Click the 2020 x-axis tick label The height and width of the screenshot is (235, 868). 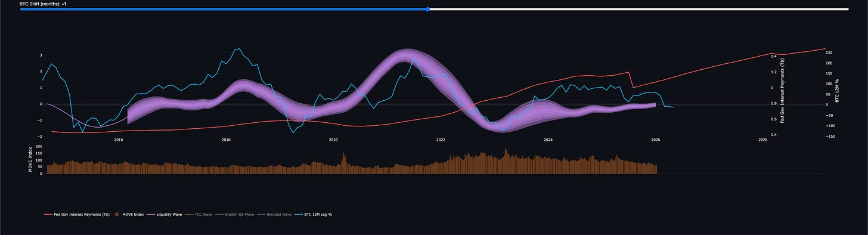coord(333,140)
